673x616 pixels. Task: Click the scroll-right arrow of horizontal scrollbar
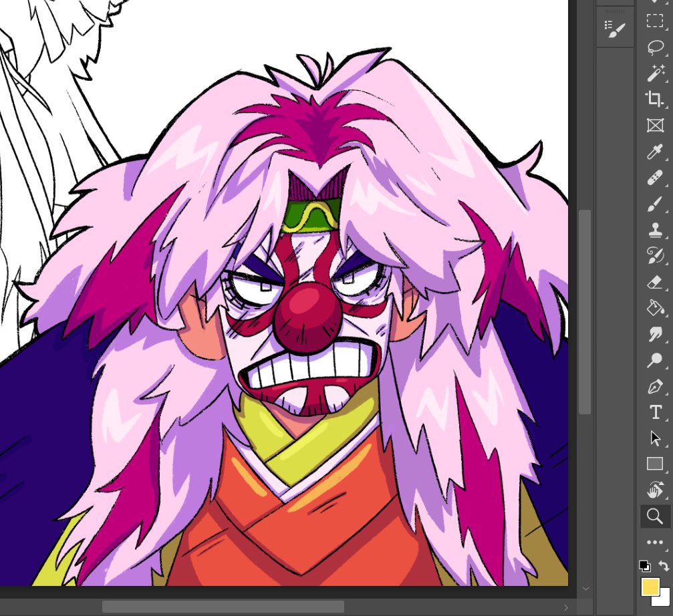coord(565,607)
